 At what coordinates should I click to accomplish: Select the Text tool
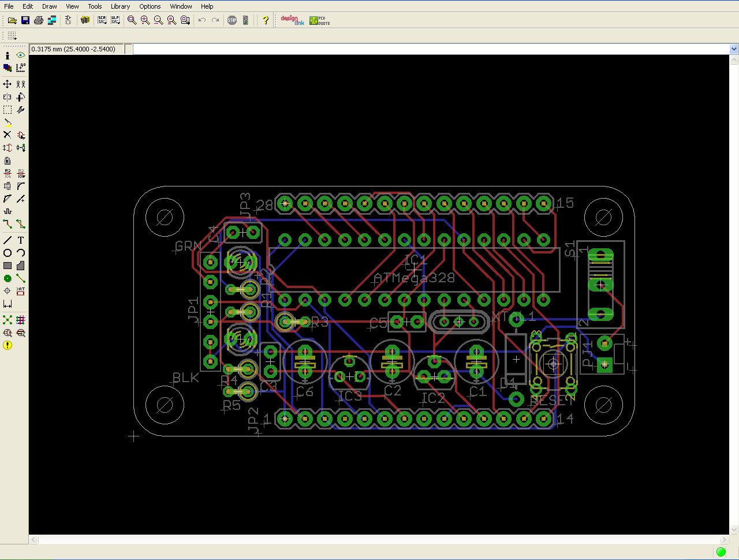click(20, 239)
